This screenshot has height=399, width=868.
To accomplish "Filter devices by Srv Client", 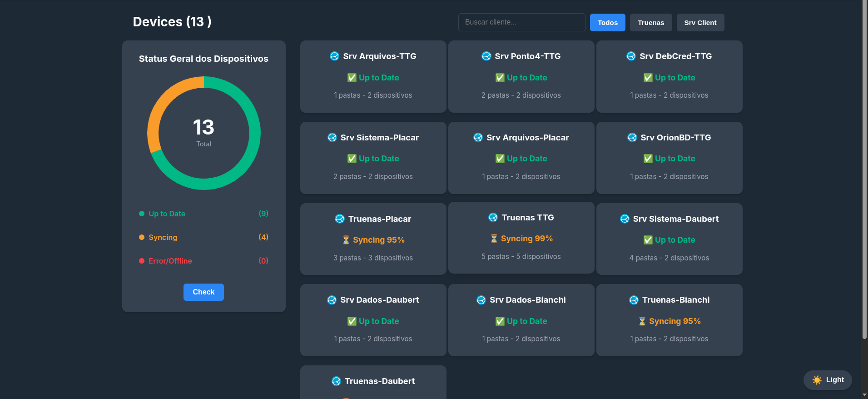I will coord(700,23).
